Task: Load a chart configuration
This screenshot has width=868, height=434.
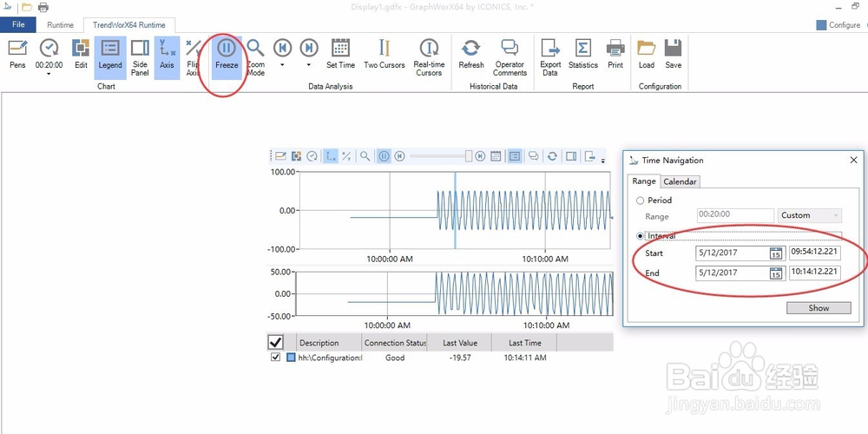Action: point(646,54)
